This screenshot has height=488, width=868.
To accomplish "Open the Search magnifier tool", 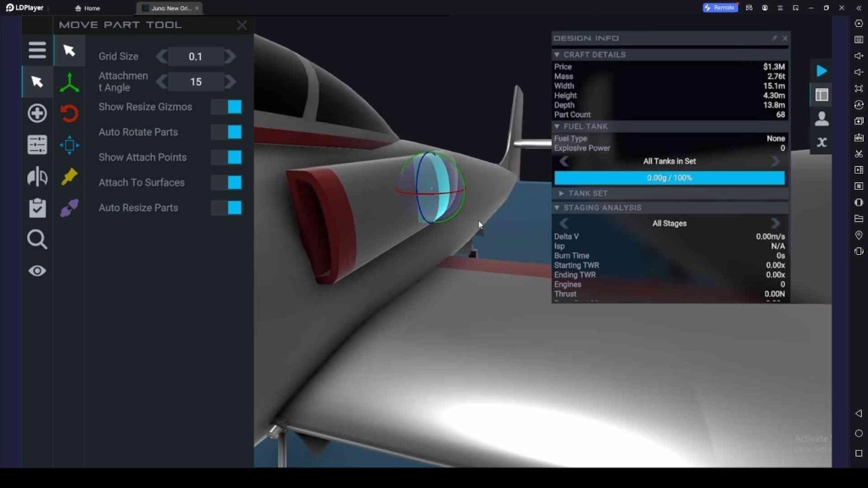I will coord(37,240).
